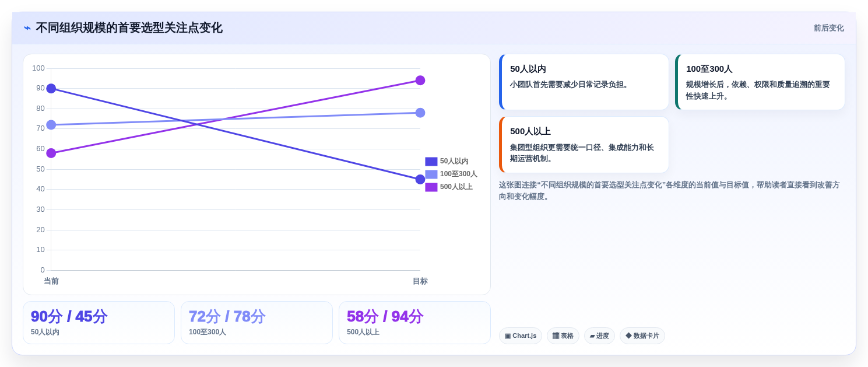Click the 数据卡片 tag

(642, 336)
